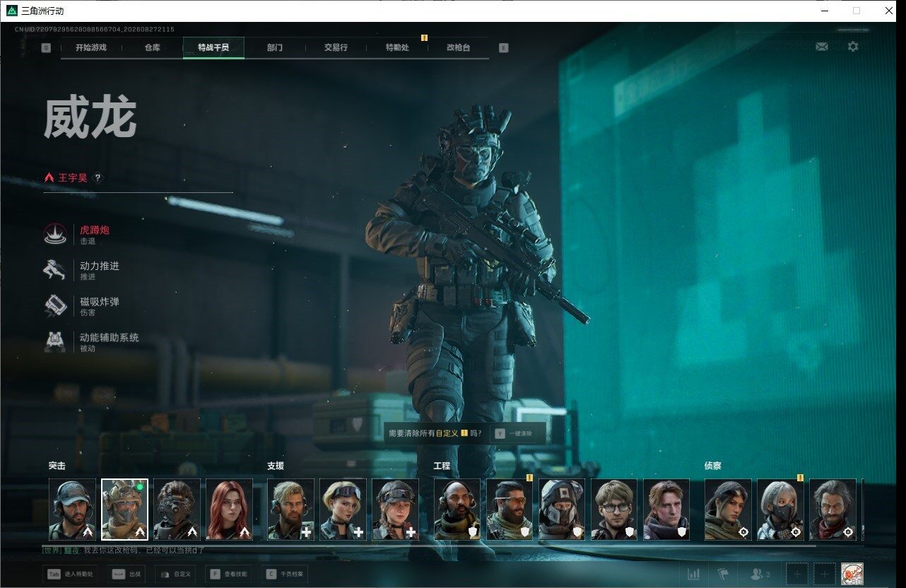Image resolution: width=906 pixels, height=588 pixels.
Task: Select the 磁吸炸弹 skill icon
Action: click(55, 305)
